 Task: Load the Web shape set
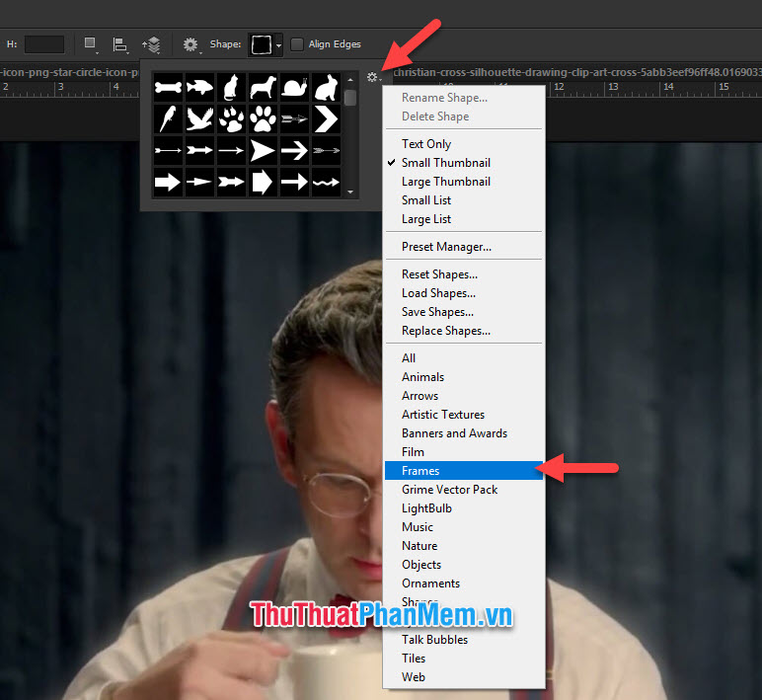tap(464, 677)
